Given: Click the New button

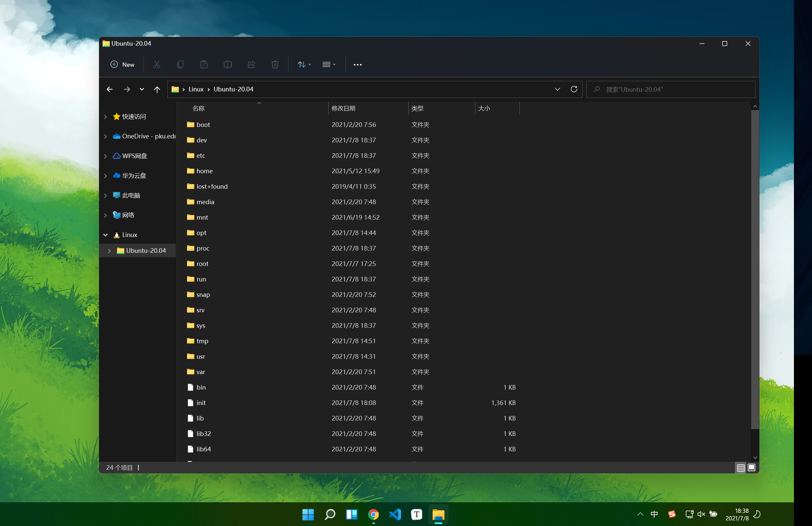Looking at the screenshot, I should click(122, 64).
